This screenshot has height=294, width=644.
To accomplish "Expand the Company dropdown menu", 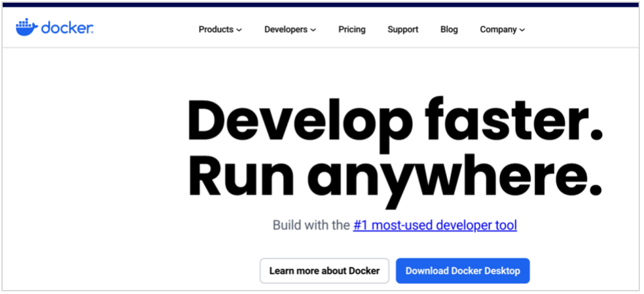I will pos(502,30).
